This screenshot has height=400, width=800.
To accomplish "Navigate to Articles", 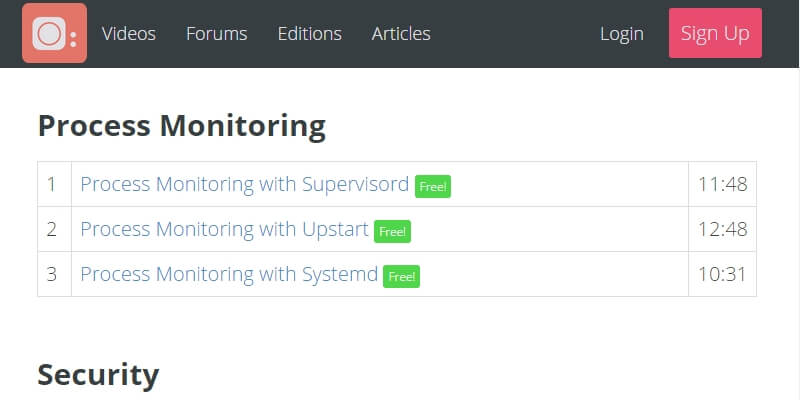I will click(401, 34).
